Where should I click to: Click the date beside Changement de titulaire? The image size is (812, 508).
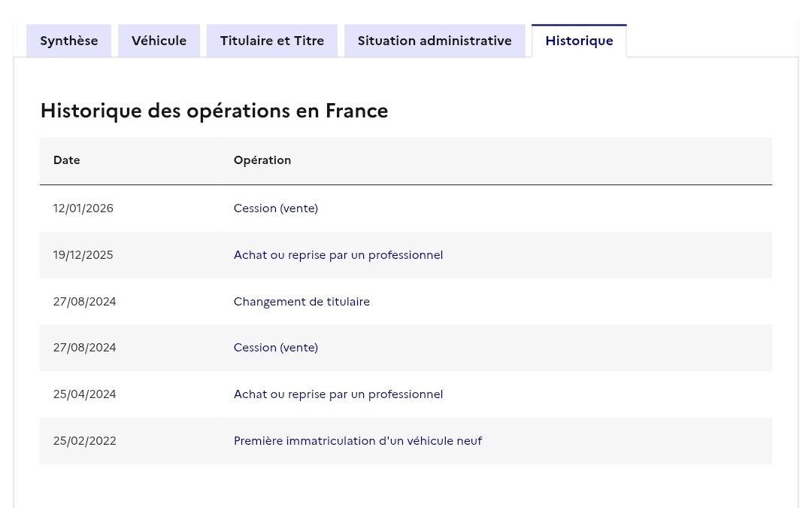pos(85,302)
